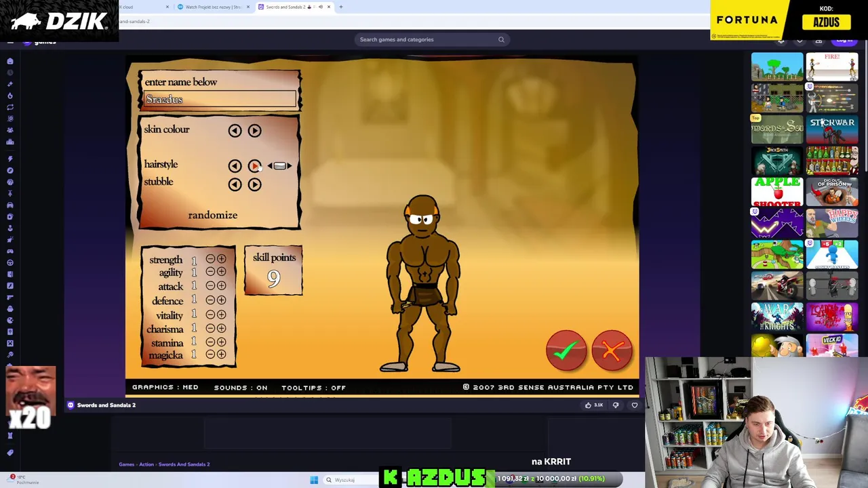The image size is (868, 488).
Task: Click the minus next to attack
Action: click(x=211, y=285)
